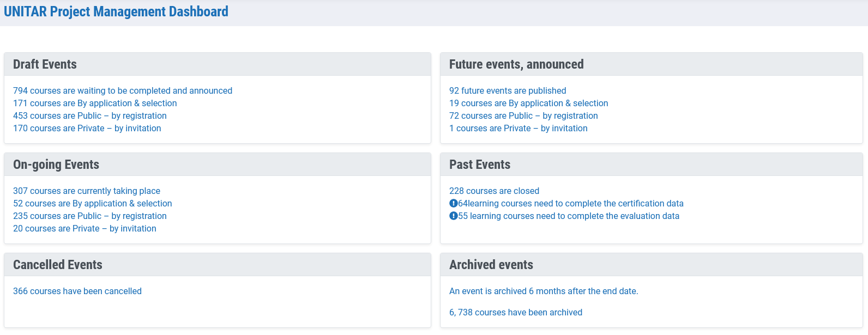Open 55 learning courses evaluation data link
The height and width of the screenshot is (335, 868).
[x=569, y=216]
